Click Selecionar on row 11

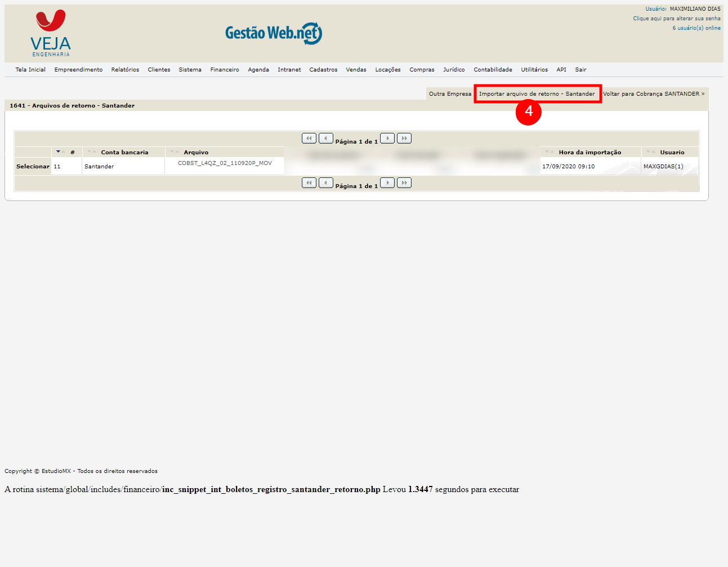point(33,167)
